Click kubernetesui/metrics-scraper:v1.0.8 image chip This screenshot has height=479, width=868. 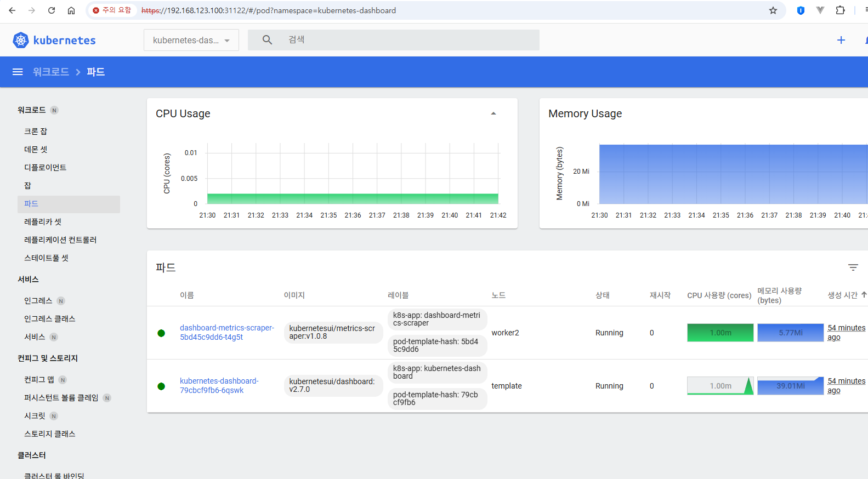point(333,333)
